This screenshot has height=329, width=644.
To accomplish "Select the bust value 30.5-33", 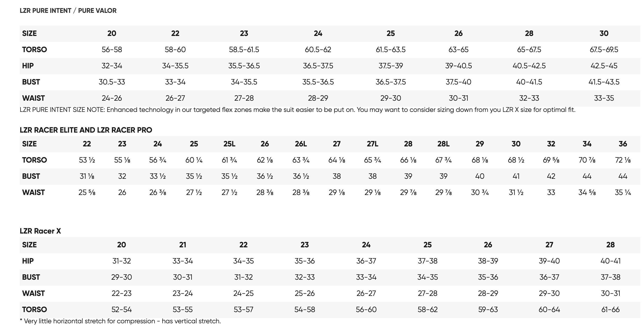I will coord(112,82).
